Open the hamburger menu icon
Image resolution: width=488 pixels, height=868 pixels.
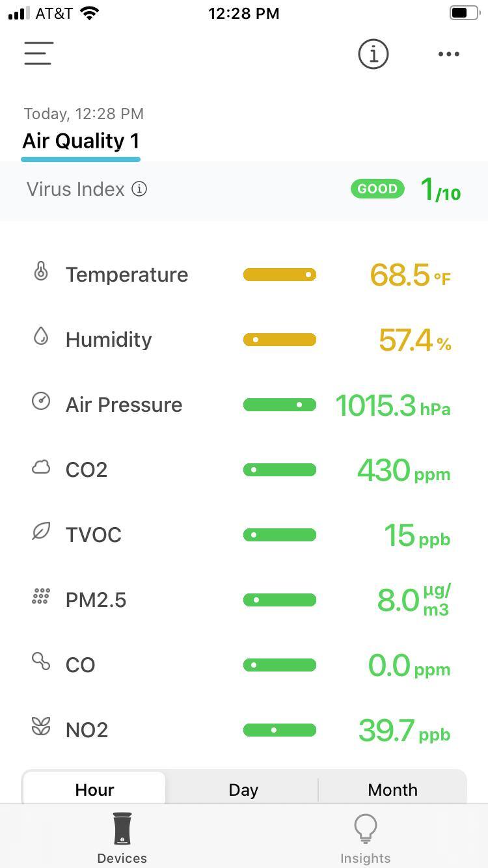pyautogui.click(x=38, y=53)
